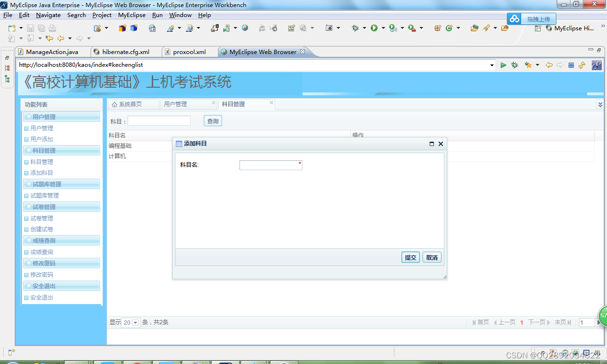Click the 查询 query button

click(212, 120)
